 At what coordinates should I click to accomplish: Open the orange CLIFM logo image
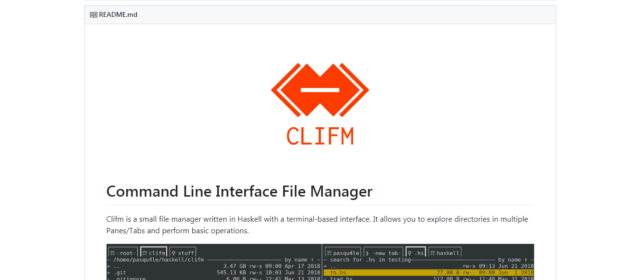(320, 104)
